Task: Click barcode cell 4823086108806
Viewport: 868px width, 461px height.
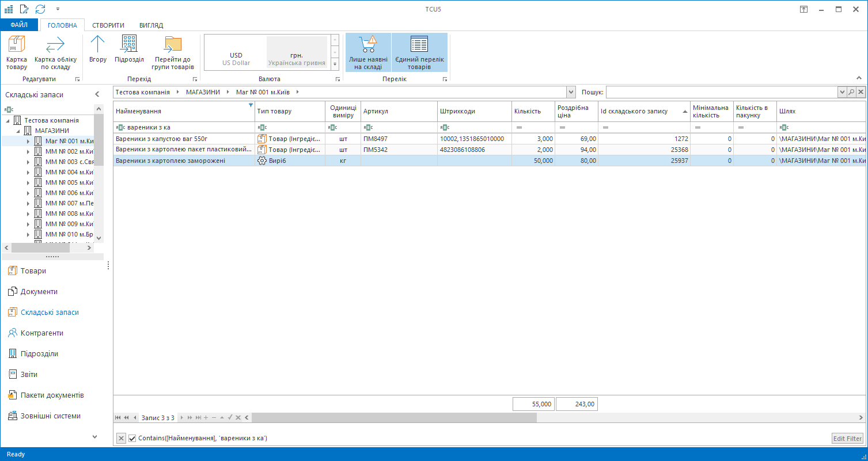Action: 475,150
